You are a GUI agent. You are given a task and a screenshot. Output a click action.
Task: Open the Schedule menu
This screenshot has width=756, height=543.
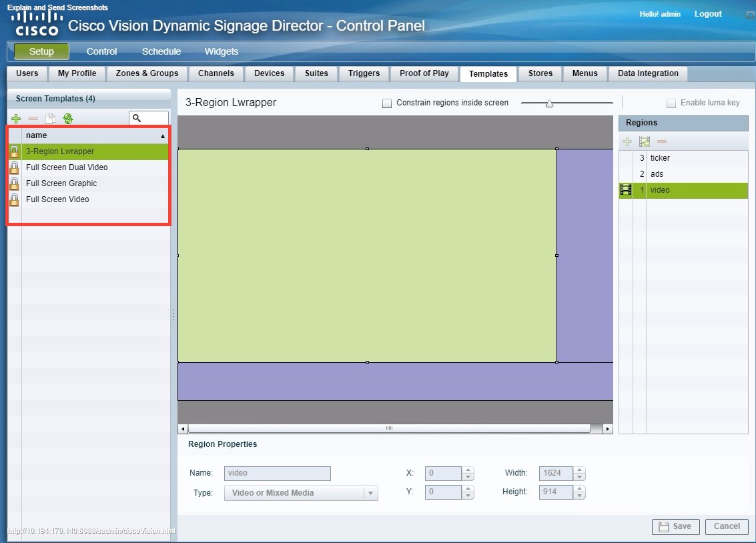coord(161,51)
